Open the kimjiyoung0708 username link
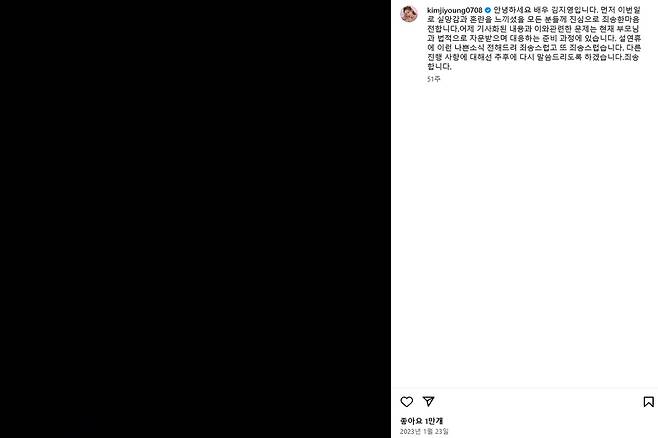The height and width of the screenshot is (438, 658). point(454,10)
